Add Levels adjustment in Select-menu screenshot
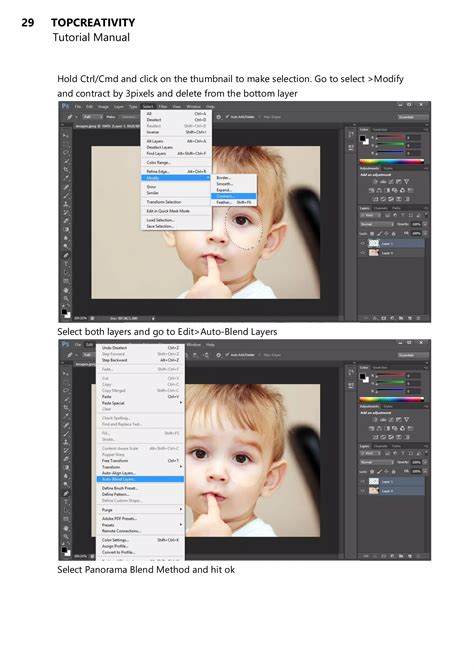Viewport: 474px width, 670px height. click(383, 182)
